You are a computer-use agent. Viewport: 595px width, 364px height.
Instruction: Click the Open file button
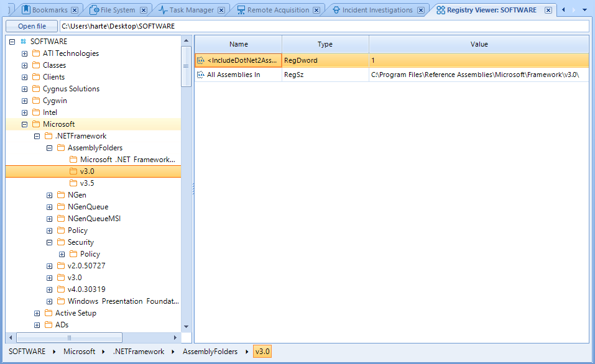tap(32, 26)
